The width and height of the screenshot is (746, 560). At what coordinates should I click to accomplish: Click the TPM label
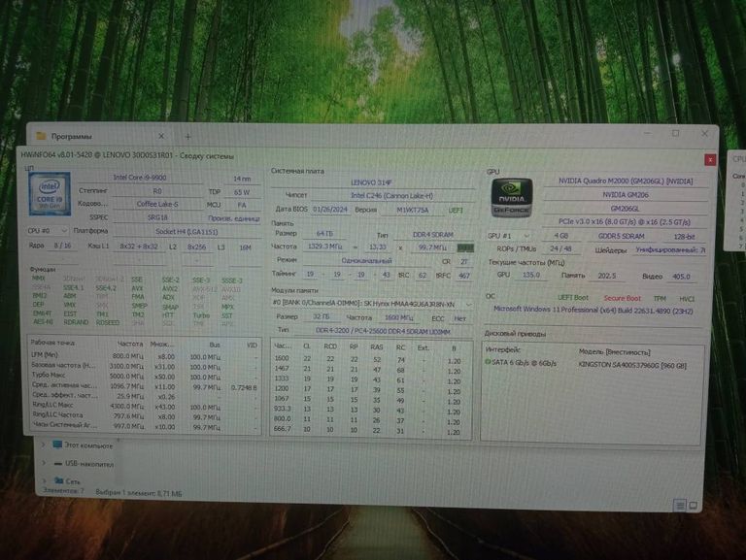coord(660,299)
